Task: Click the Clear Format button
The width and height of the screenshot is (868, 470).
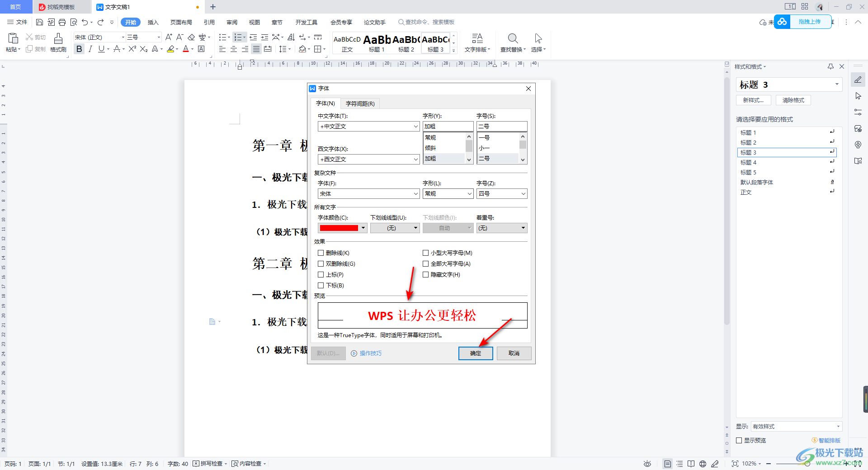Action: [793, 100]
